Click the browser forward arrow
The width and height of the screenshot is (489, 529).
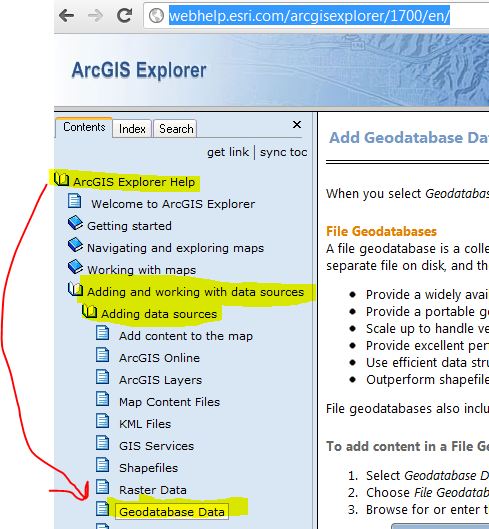96,16
